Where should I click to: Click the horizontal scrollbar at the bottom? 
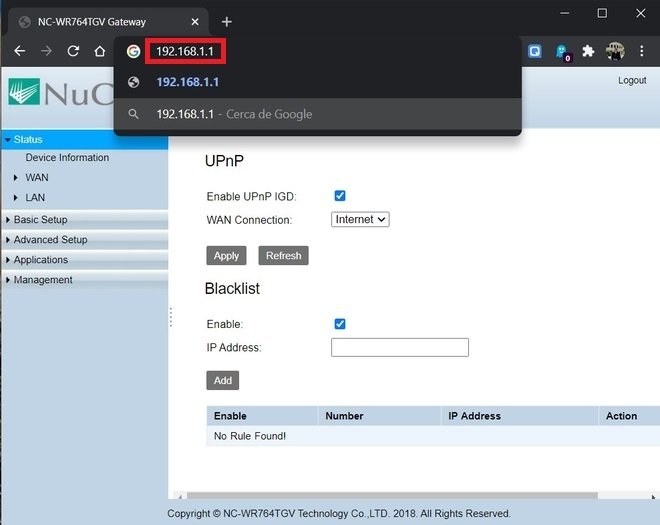point(392,496)
